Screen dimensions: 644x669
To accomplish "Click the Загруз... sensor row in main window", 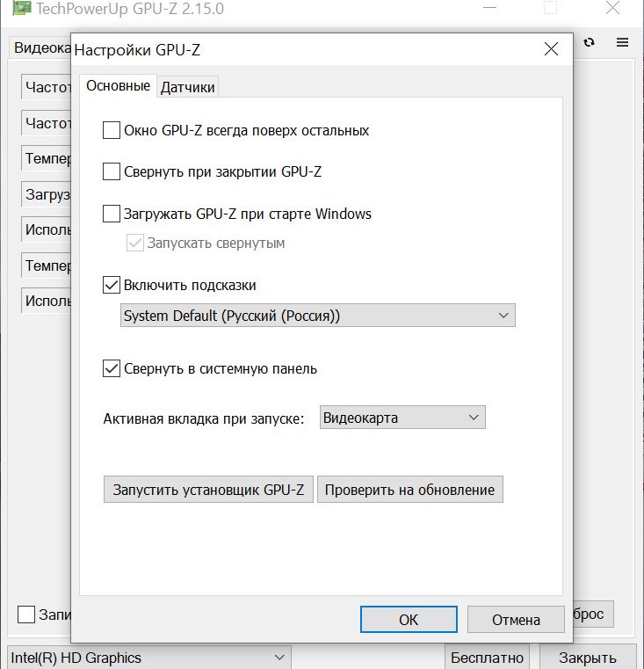I will (x=47, y=194).
